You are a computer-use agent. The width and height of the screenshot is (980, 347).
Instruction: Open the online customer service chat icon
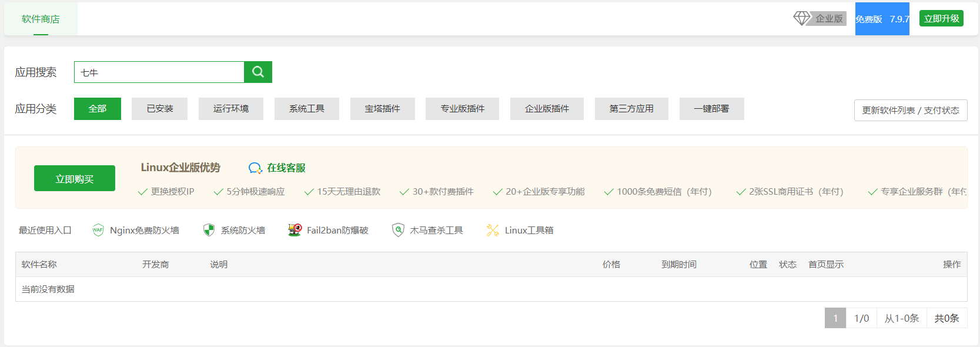255,168
